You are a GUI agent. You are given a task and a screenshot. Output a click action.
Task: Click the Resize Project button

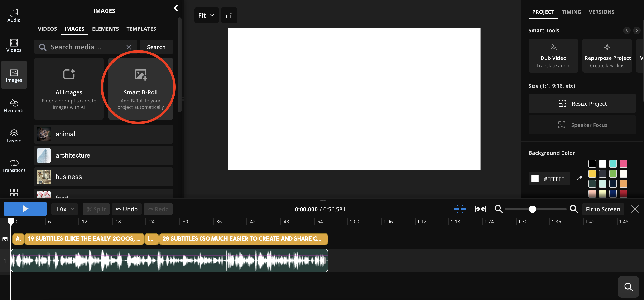(582, 103)
